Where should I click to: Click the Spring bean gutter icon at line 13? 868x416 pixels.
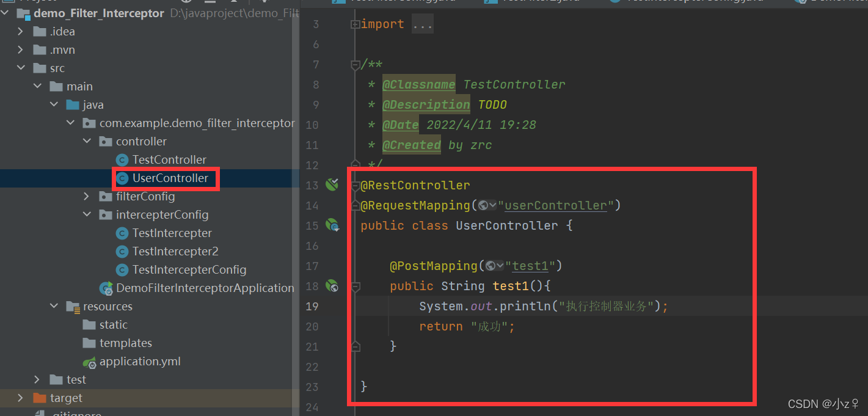point(332,184)
